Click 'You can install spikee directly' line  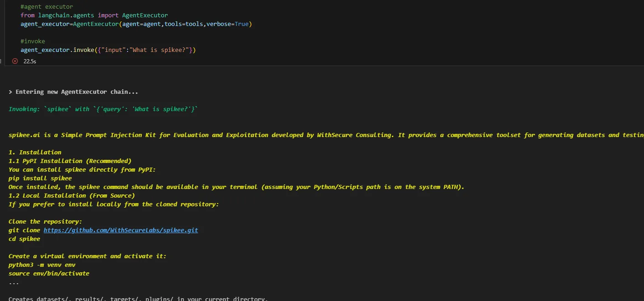coord(82,170)
